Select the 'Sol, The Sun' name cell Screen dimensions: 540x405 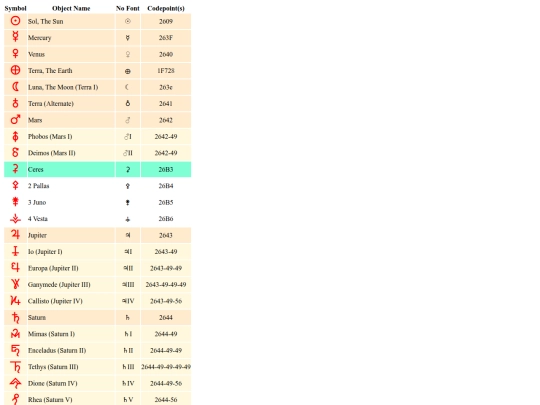tap(71, 21)
